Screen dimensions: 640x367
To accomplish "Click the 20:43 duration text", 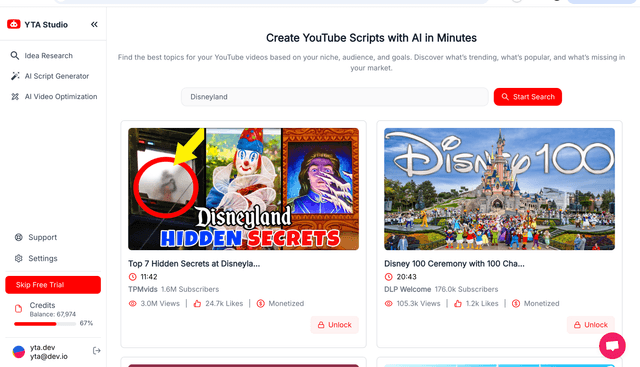I will 407,277.
